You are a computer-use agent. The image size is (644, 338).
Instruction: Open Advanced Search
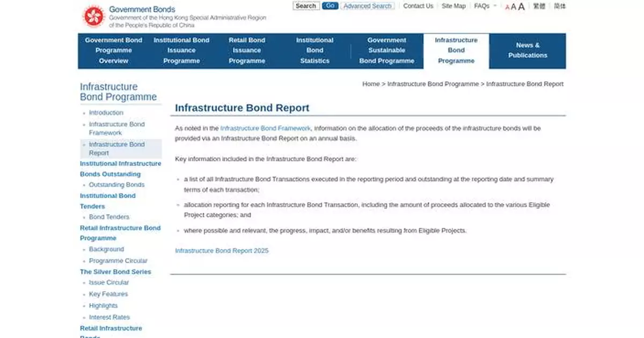367,6
